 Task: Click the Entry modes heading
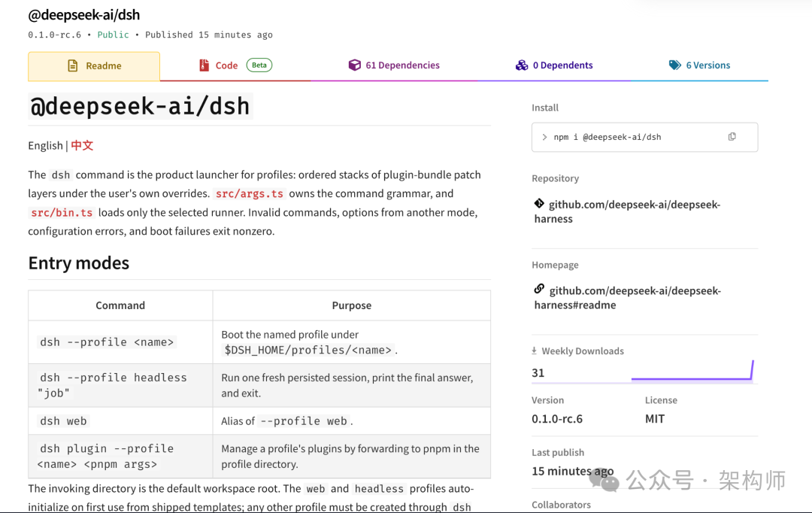click(x=79, y=263)
